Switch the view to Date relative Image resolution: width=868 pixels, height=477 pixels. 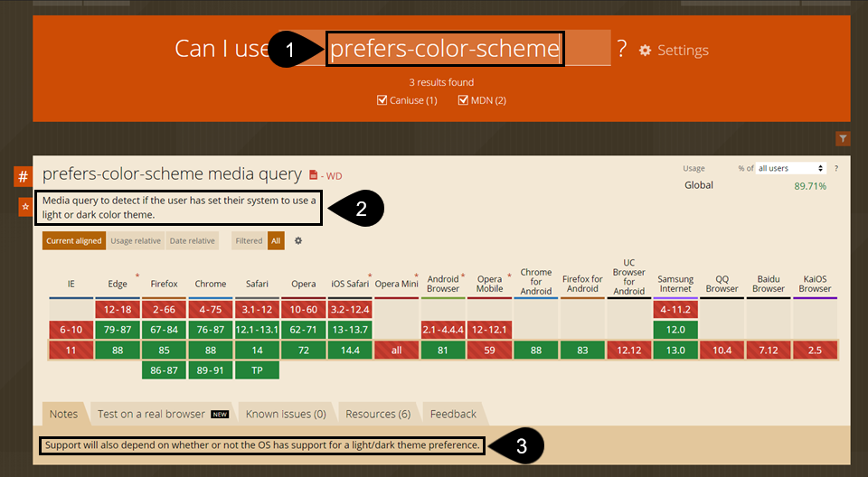pos(192,241)
